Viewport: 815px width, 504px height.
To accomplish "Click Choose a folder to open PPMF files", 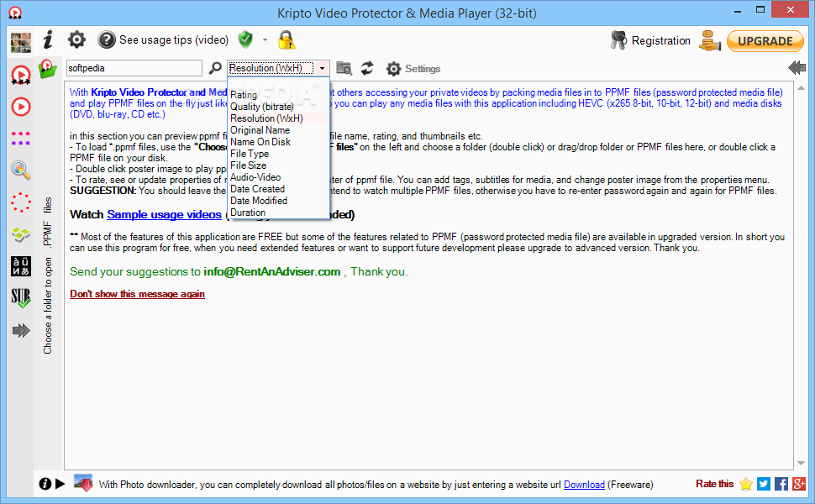I will pyautogui.click(x=48, y=276).
